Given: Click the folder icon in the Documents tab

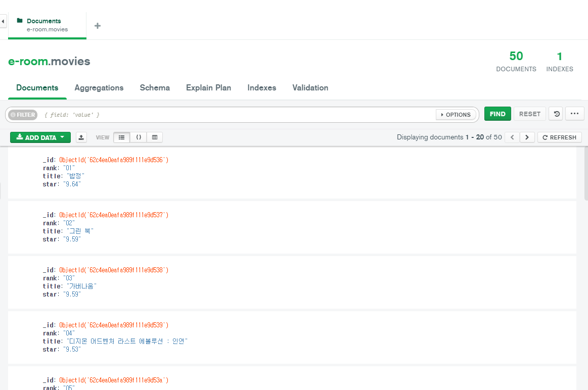Looking at the screenshot, I should tap(20, 21).
